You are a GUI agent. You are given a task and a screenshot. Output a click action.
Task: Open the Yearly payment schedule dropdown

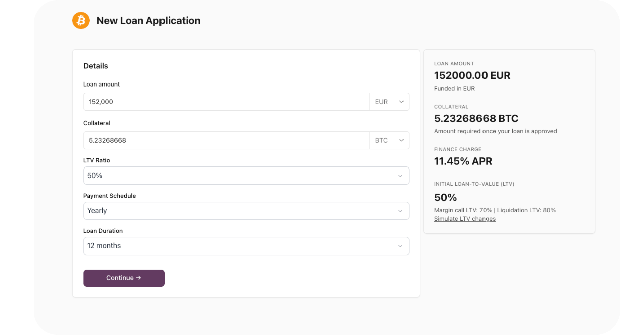click(x=246, y=211)
